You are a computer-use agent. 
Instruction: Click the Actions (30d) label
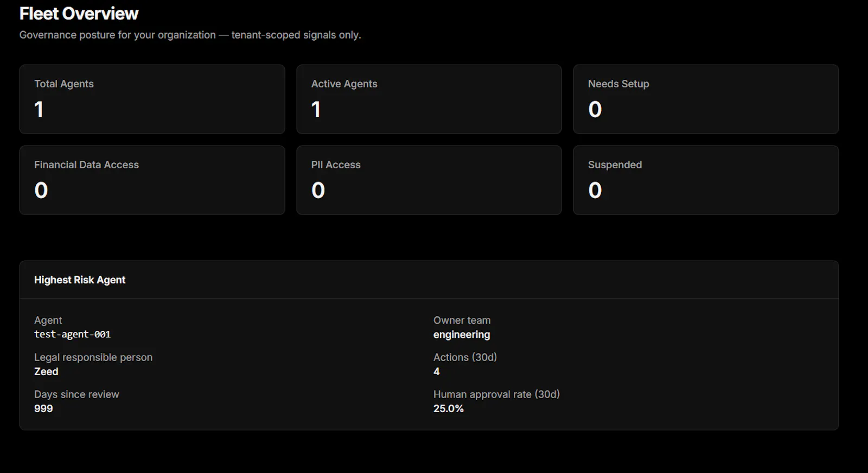coord(465,357)
